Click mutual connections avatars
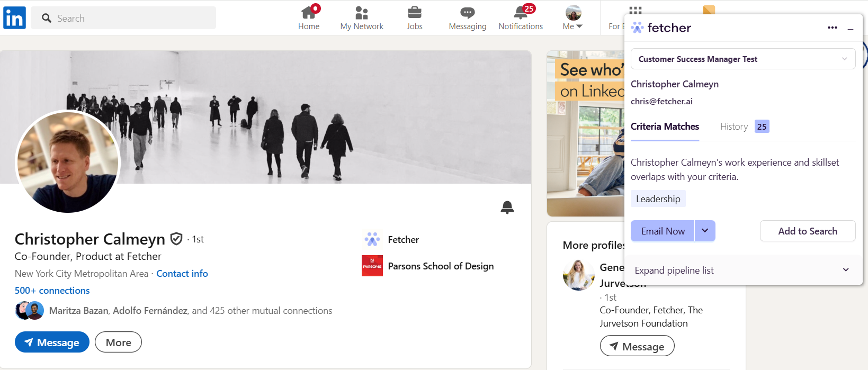 point(29,311)
